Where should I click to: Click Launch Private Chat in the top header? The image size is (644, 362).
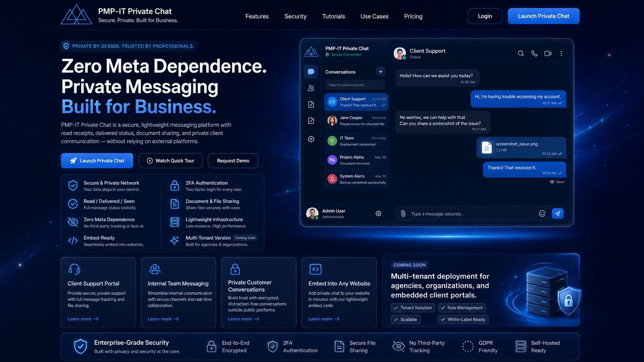pyautogui.click(x=543, y=16)
